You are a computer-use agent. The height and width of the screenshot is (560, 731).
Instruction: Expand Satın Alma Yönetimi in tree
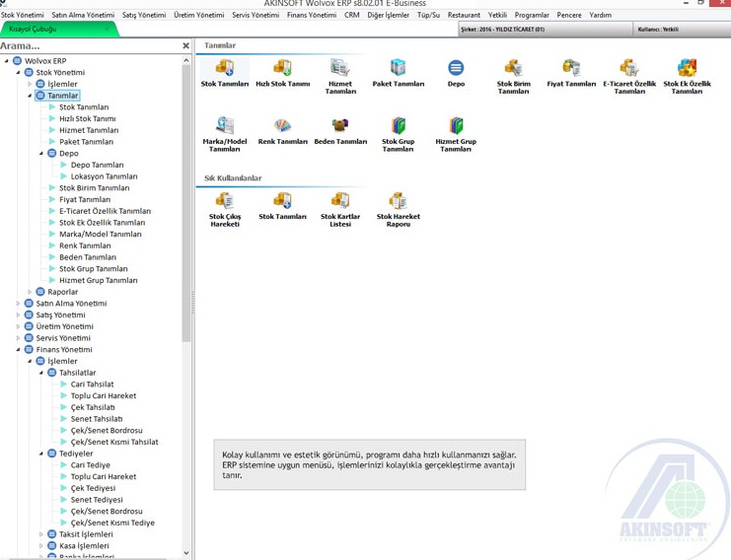[18, 304]
